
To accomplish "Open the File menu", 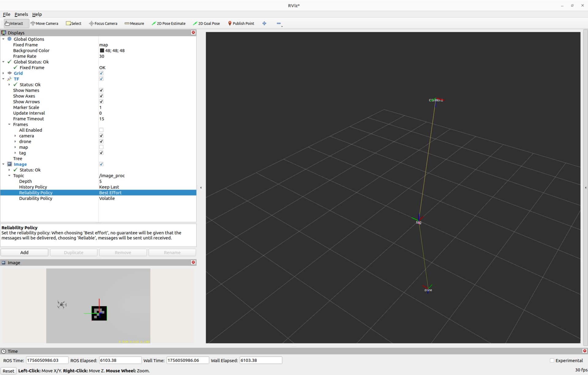I will tap(6, 14).
